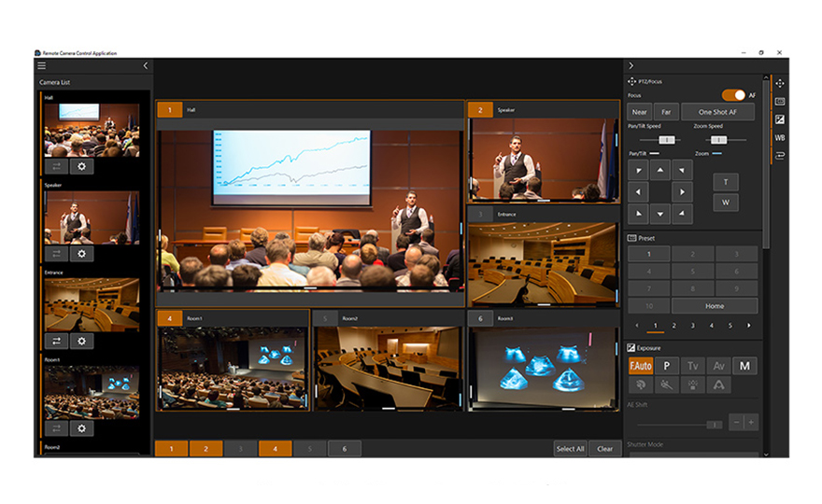
Task: Switch to preset page 2
Action: coord(673,326)
